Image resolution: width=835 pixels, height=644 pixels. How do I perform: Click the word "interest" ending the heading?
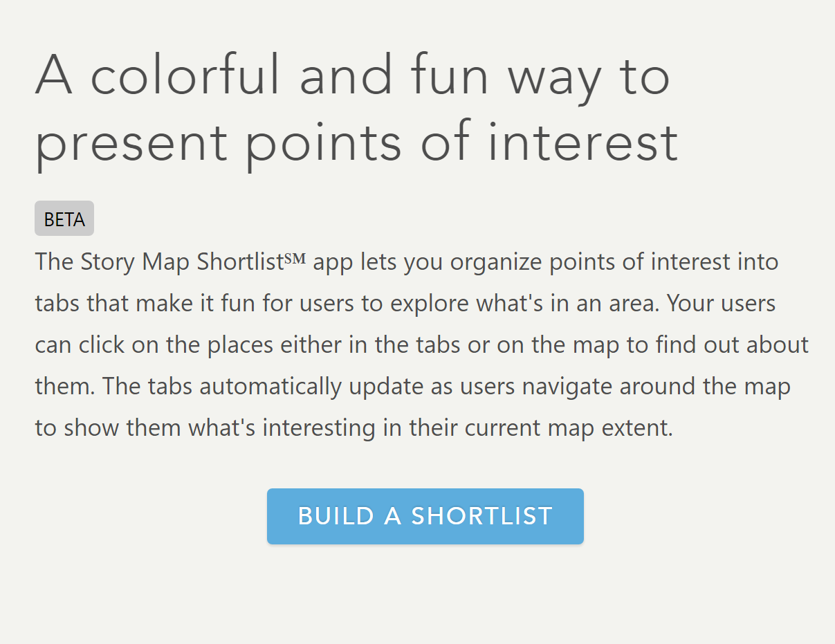point(582,142)
